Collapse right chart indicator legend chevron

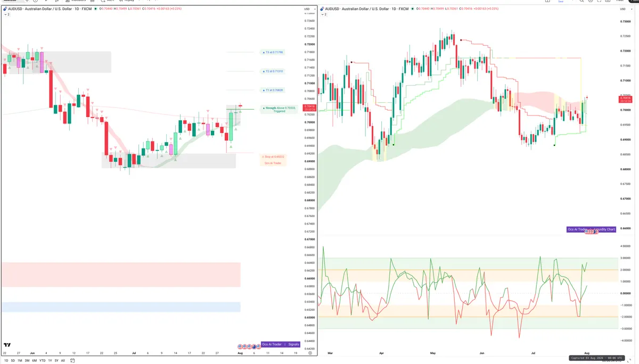[x=323, y=14]
